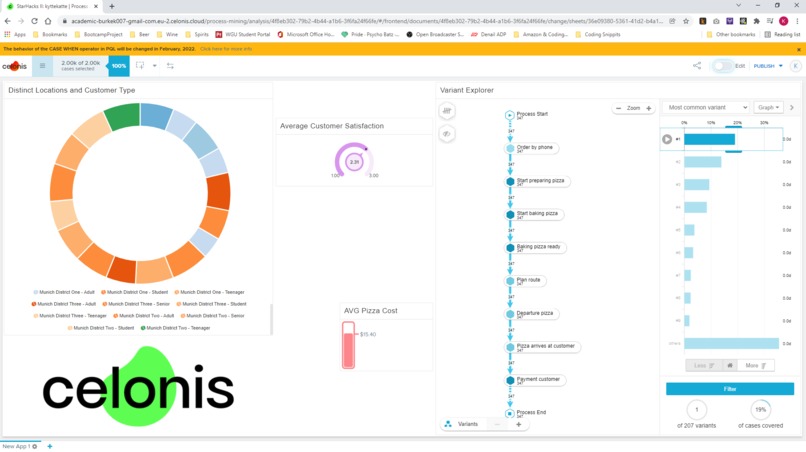This screenshot has width=806, height=452.
Task: Zoom out with the minus button
Action: (618, 108)
